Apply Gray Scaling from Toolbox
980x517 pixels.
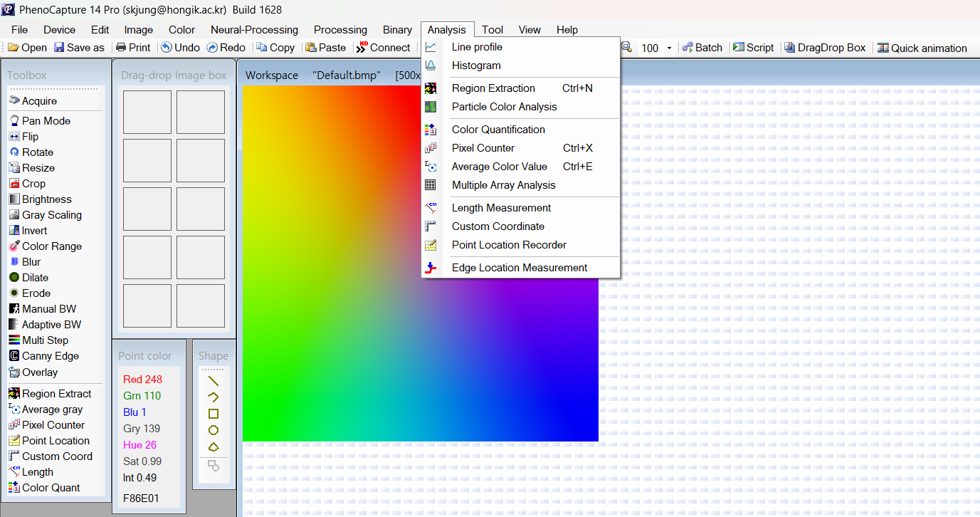46,215
